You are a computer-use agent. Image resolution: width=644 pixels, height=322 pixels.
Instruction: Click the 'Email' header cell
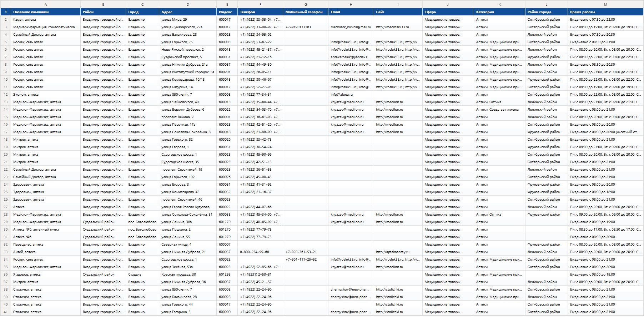351,12
